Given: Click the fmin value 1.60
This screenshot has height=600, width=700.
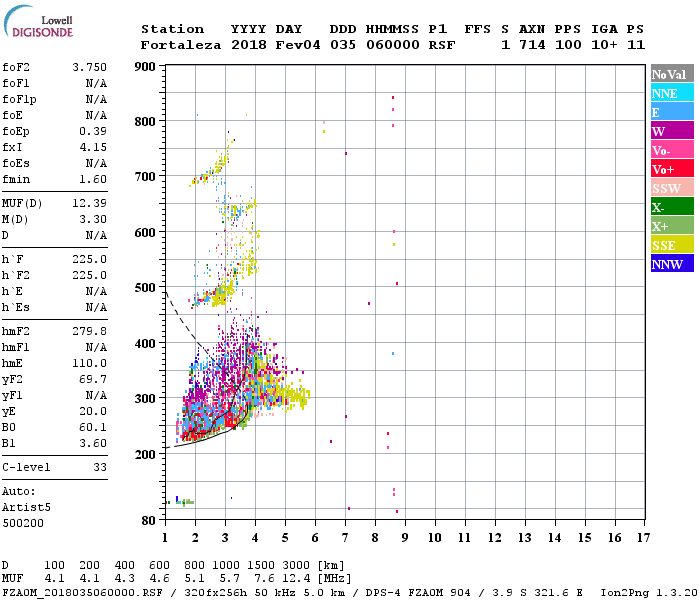Looking at the screenshot, I should (93, 179).
